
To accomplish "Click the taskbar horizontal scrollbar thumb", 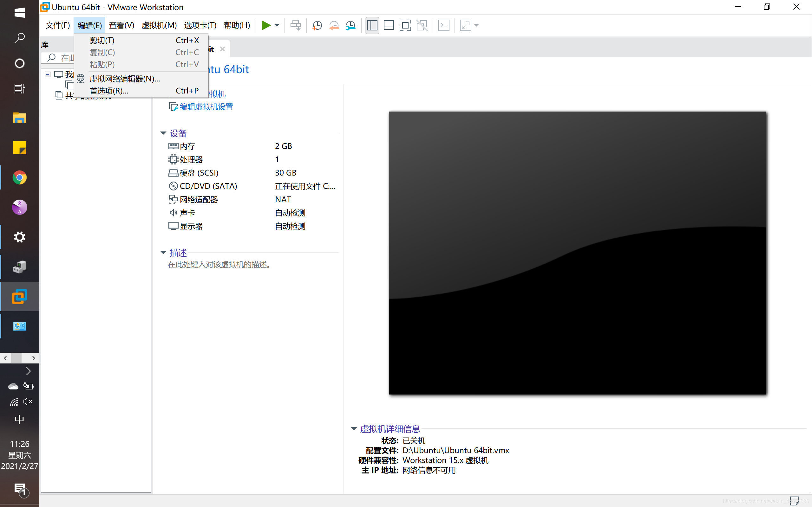I will point(16,358).
